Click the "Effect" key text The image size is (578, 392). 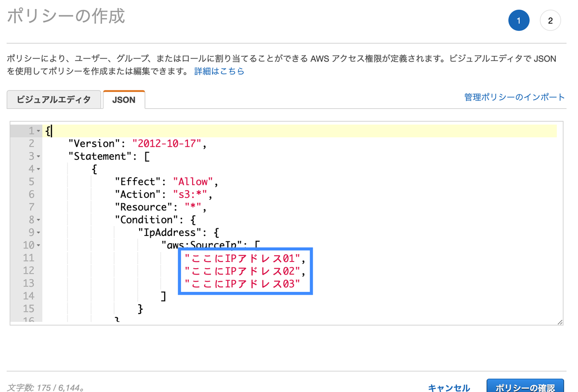138,182
